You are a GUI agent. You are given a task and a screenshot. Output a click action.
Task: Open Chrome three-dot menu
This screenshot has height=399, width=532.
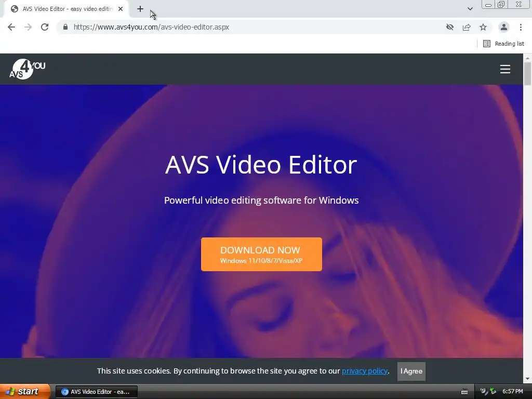521,27
